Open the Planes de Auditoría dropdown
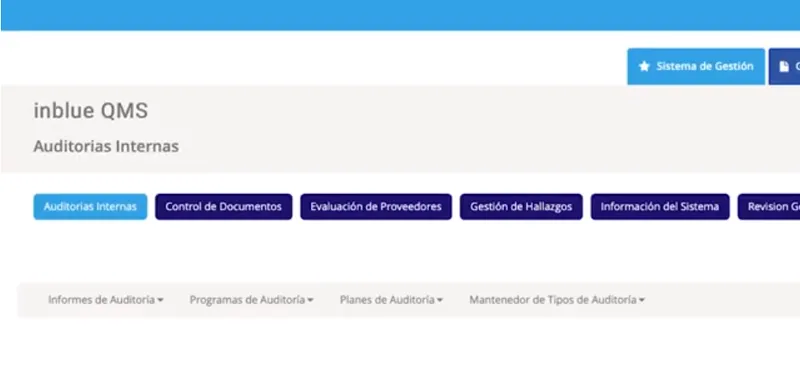800x387 pixels. tap(391, 300)
